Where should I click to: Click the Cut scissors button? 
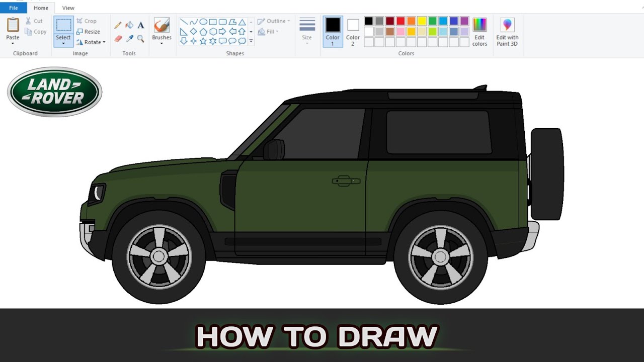pyautogui.click(x=34, y=21)
